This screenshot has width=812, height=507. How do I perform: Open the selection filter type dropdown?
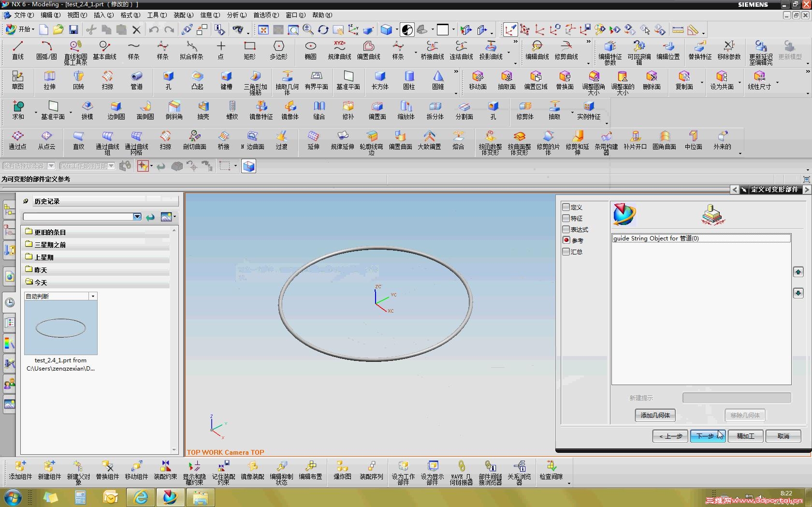point(51,166)
